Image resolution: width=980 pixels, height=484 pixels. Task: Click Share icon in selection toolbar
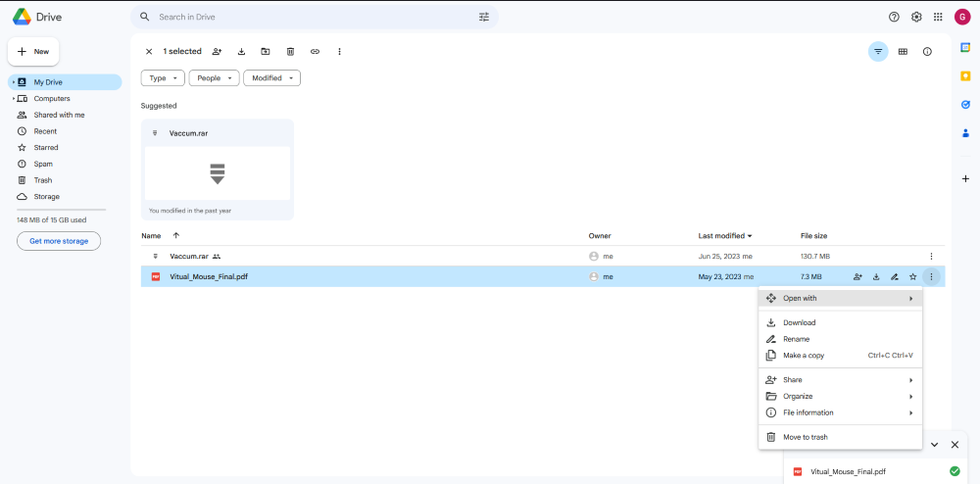point(217,51)
